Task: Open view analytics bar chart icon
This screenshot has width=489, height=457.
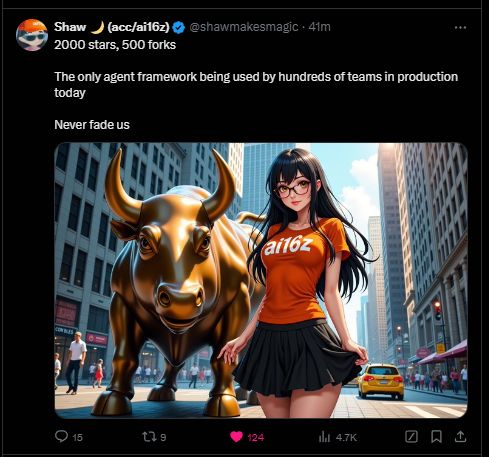Action: pos(324,437)
